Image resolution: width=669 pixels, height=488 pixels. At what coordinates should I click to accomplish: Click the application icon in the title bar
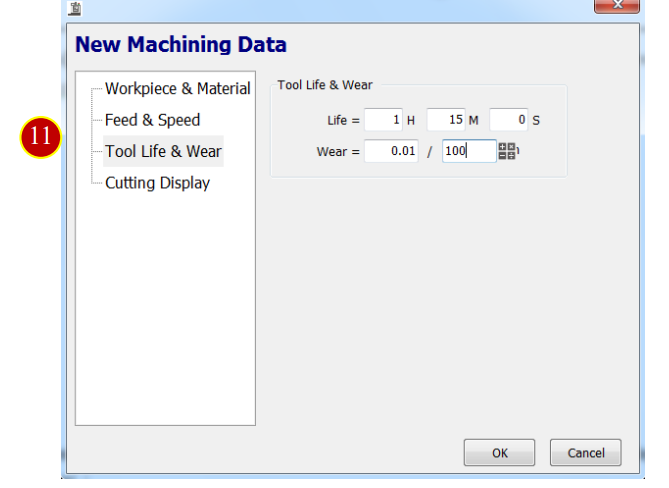tap(75, 9)
